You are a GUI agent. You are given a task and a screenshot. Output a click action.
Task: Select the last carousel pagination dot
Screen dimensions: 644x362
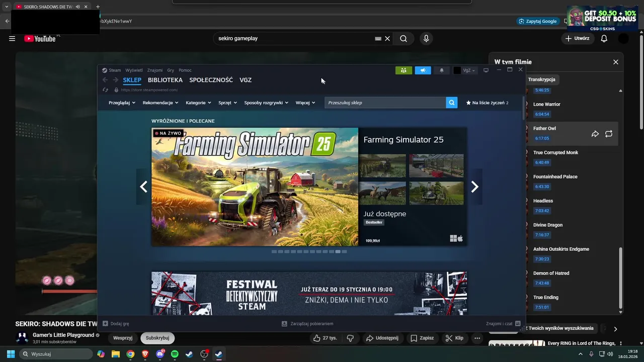[344, 251]
